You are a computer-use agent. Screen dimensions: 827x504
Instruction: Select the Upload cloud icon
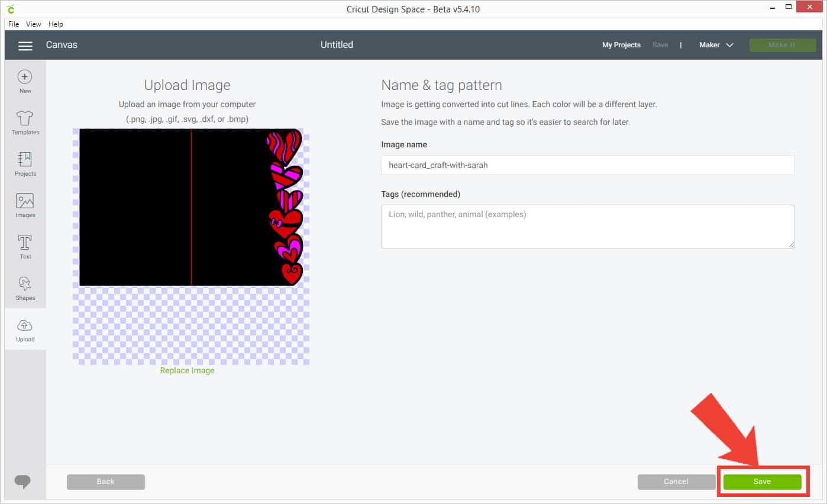point(25,325)
